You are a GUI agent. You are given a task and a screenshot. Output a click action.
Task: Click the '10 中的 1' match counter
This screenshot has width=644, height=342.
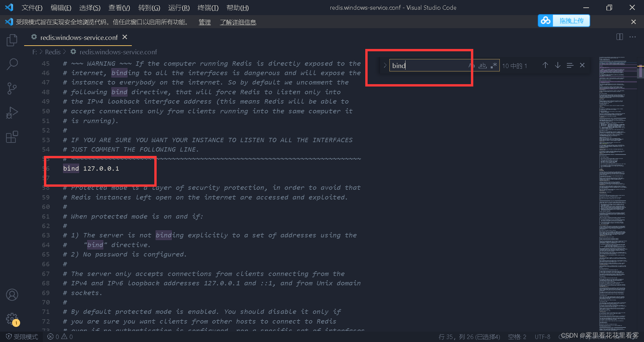(x=515, y=66)
